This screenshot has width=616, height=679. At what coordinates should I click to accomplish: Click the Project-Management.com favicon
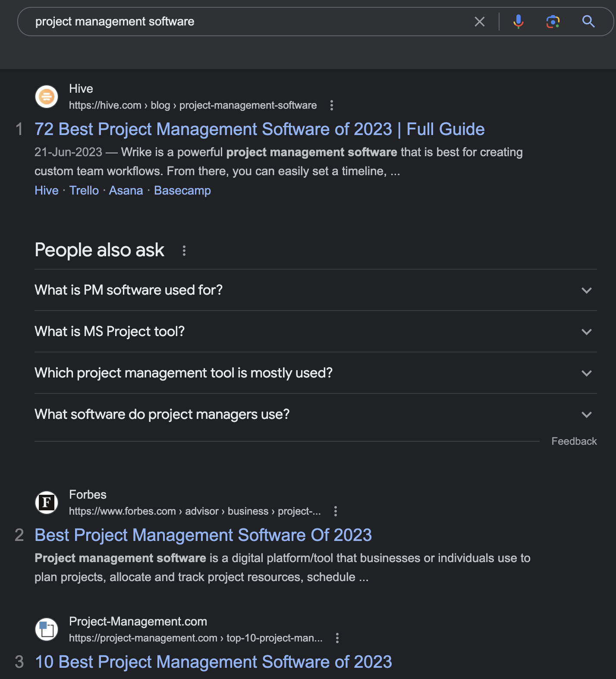pos(47,629)
